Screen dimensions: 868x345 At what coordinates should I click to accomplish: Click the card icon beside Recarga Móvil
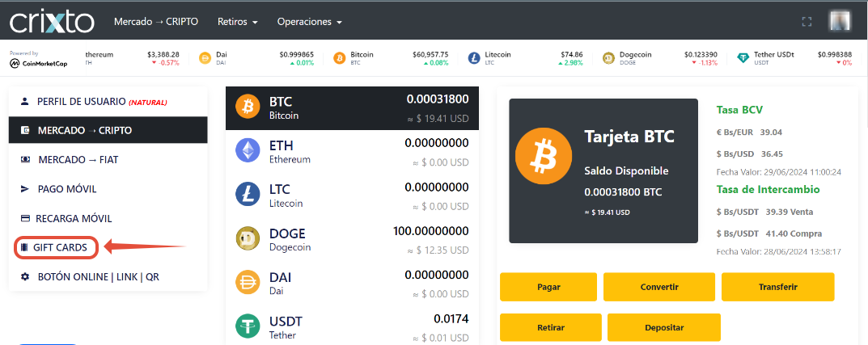(25, 218)
